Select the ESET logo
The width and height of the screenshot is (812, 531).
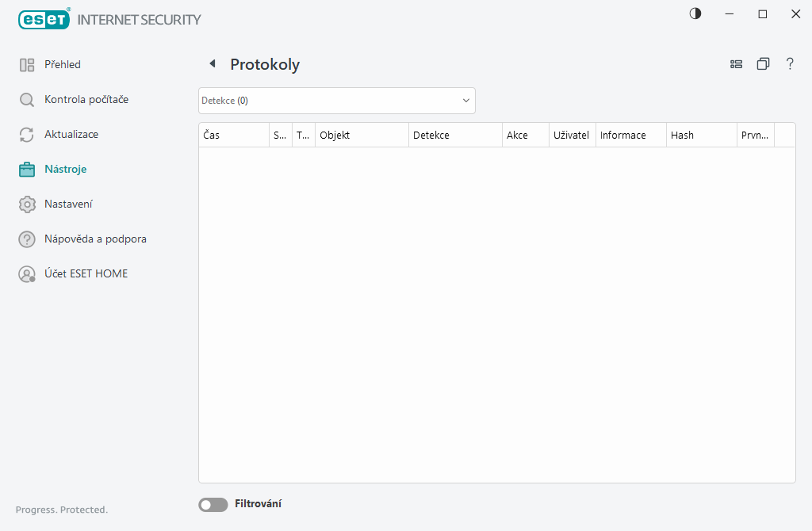tap(44, 19)
